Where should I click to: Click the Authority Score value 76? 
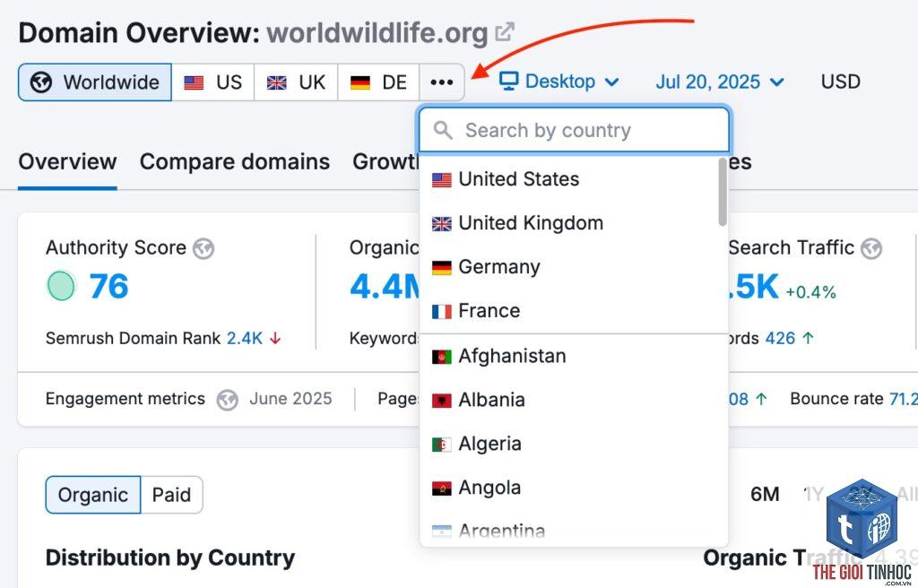pos(108,287)
